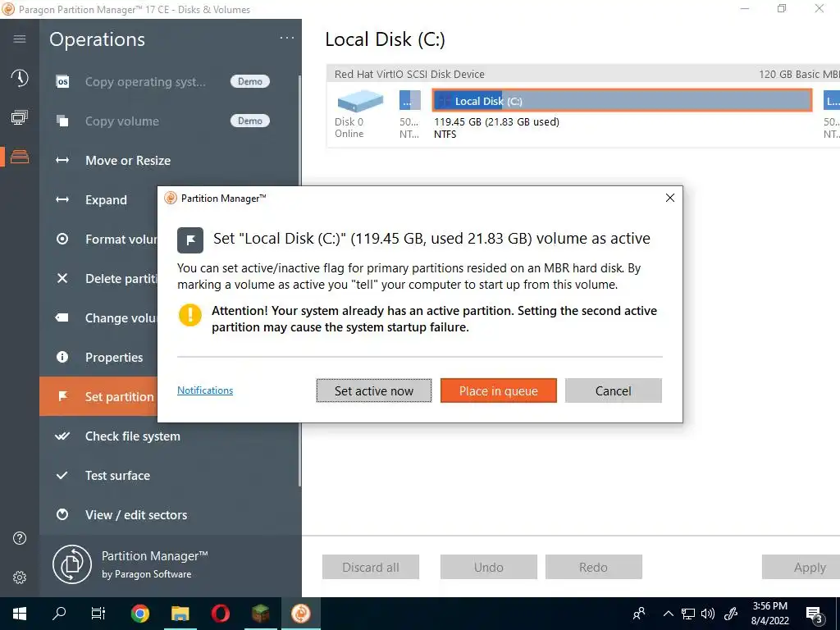Viewport: 840px width, 630px height.
Task: Choose Test surface operation
Action: point(169,475)
